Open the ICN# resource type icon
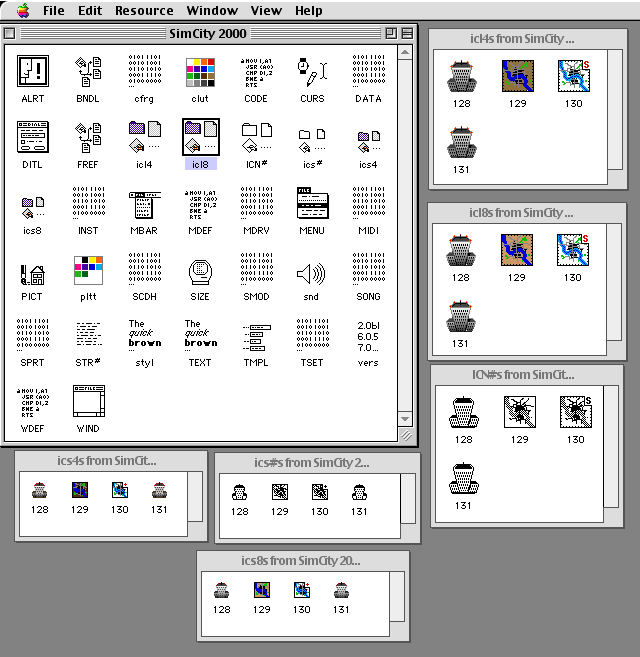Image resolution: width=640 pixels, height=657 pixels. (x=257, y=137)
